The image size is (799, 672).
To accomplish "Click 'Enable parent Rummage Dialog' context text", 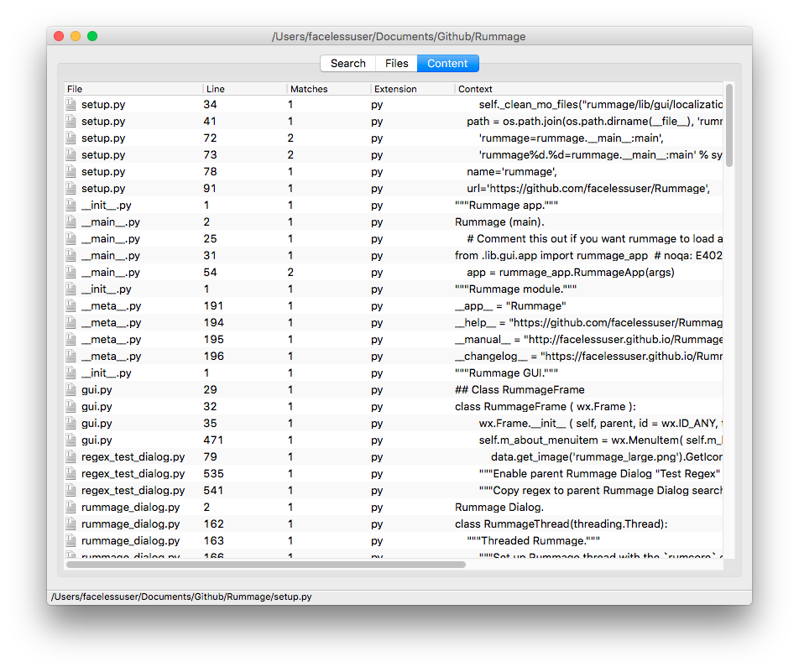I will point(600,474).
